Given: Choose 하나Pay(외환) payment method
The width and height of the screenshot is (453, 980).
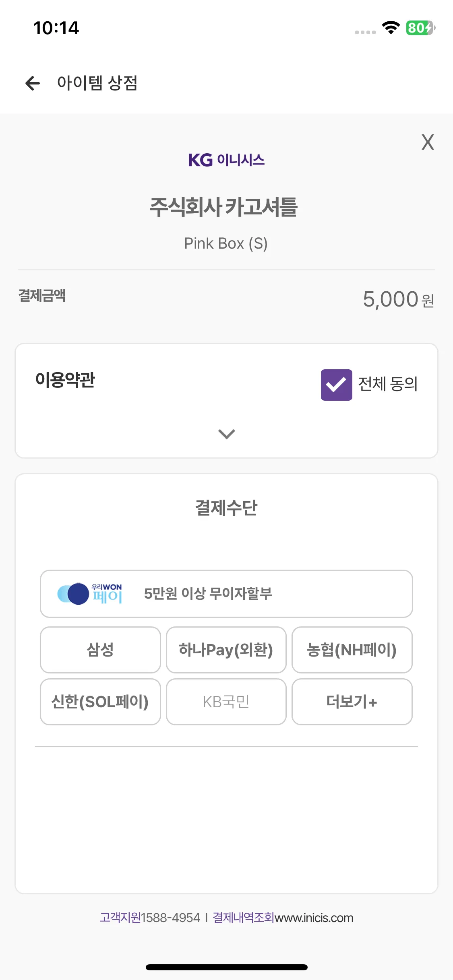Looking at the screenshot, I should tap(226, 650).
